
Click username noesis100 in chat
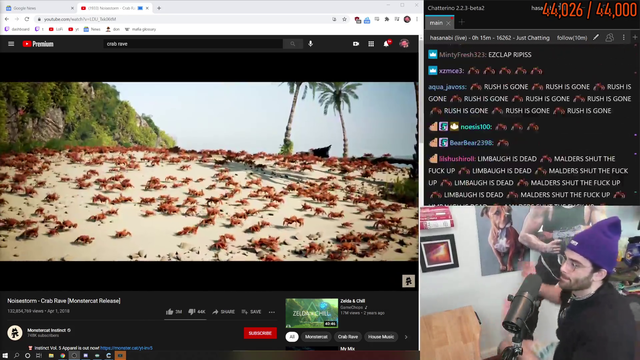click(x=476, y=127)
